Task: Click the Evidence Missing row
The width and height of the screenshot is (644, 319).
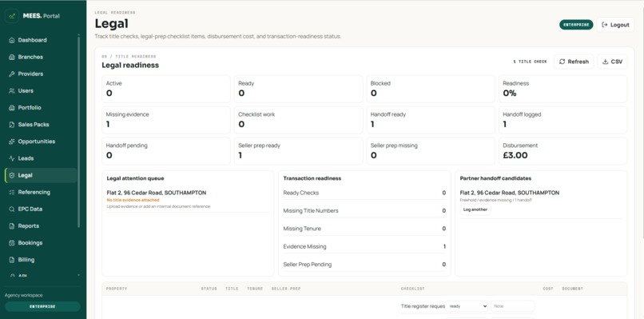Action: [x=364, y=247]
